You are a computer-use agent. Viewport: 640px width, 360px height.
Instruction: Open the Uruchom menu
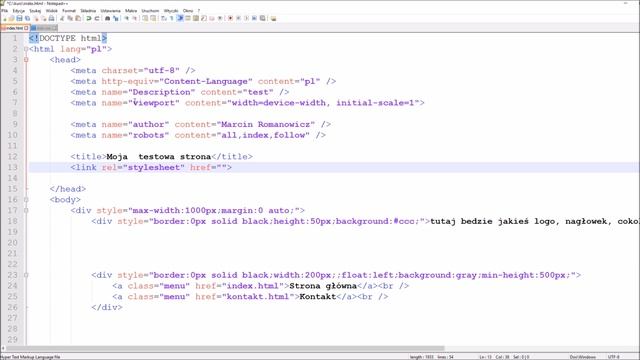150,11
